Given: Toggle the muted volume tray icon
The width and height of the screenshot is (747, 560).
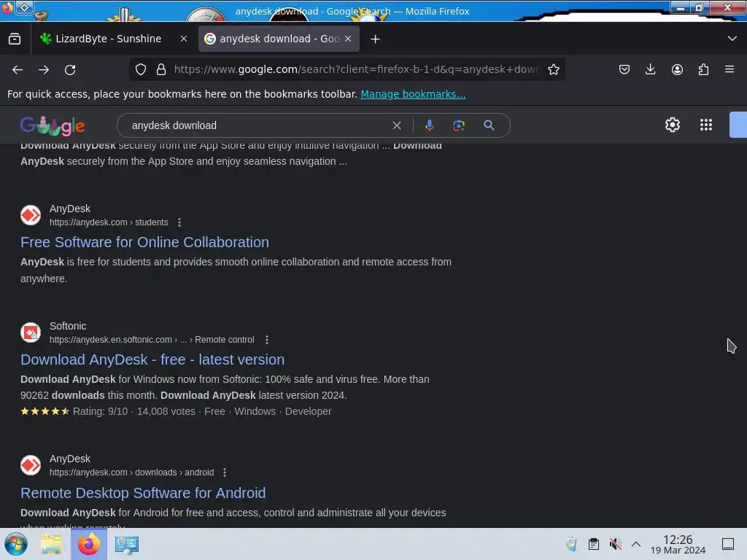Looking at the screenshot, I should (616, 544).
